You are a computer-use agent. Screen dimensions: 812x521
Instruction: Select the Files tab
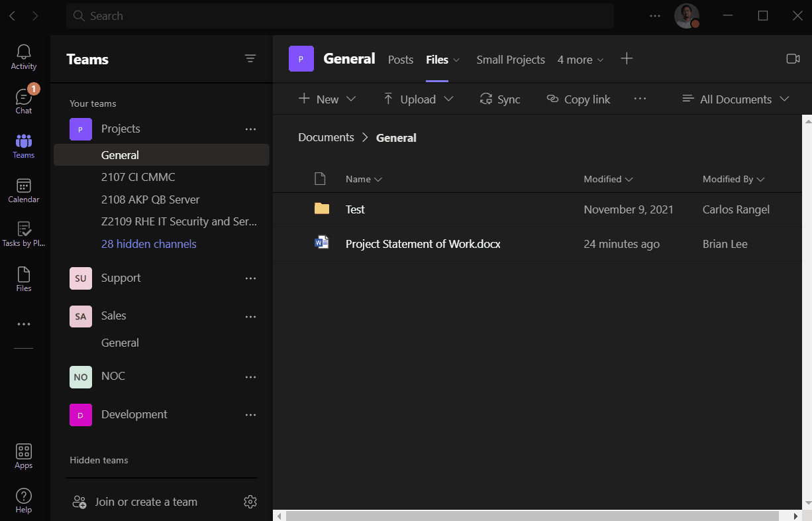point(437,60)
